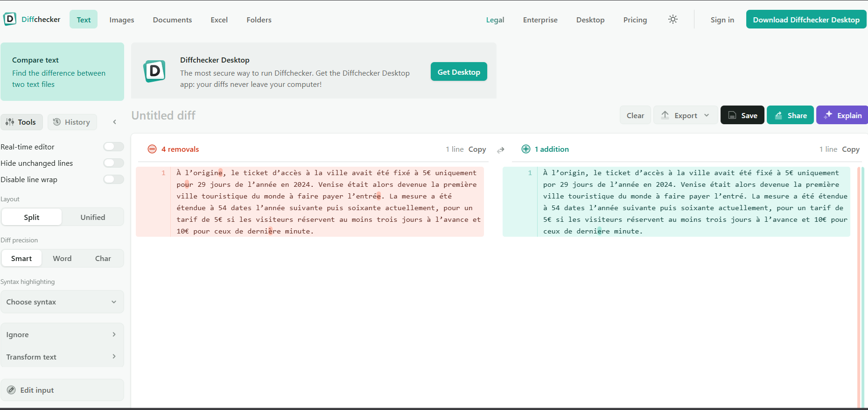The height and width of the screenshot is (410, 868).
Task: Set diff precision to Char
Action: click(x=103, y=258)
